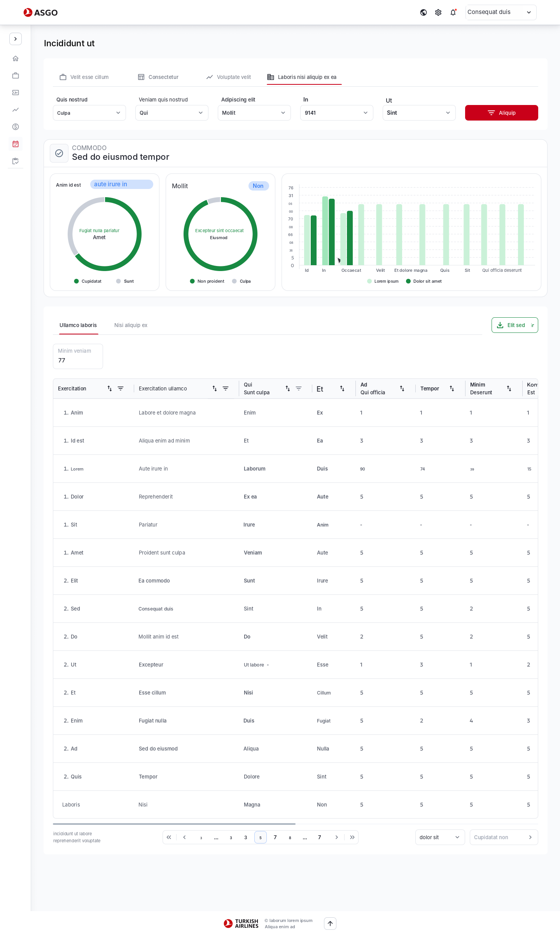Toggle the Cupidatat legend series
The height and width of the screenshot is (936, 560).
point(88,281)
